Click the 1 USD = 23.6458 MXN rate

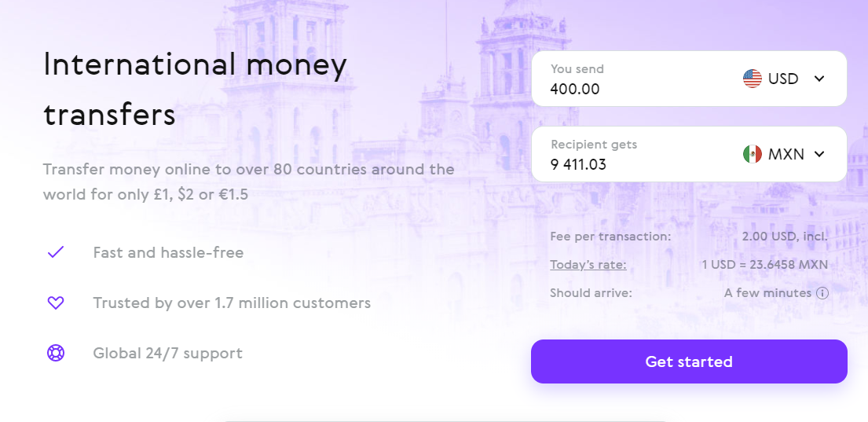pyautogui.click(x=765, y=265)
